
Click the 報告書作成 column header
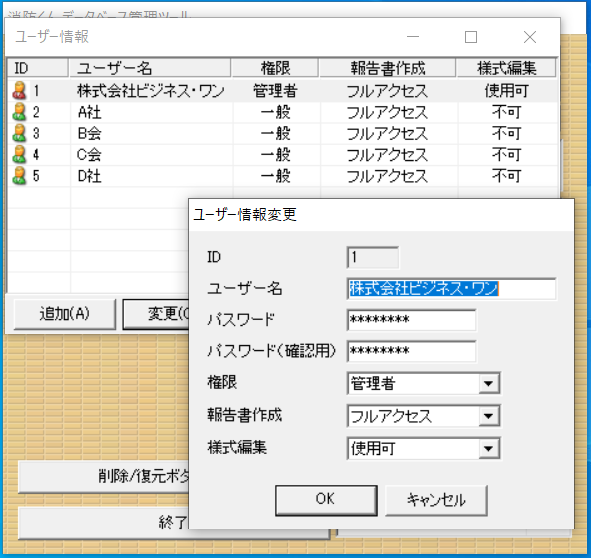pyautogui.click(x=387, y=68)
